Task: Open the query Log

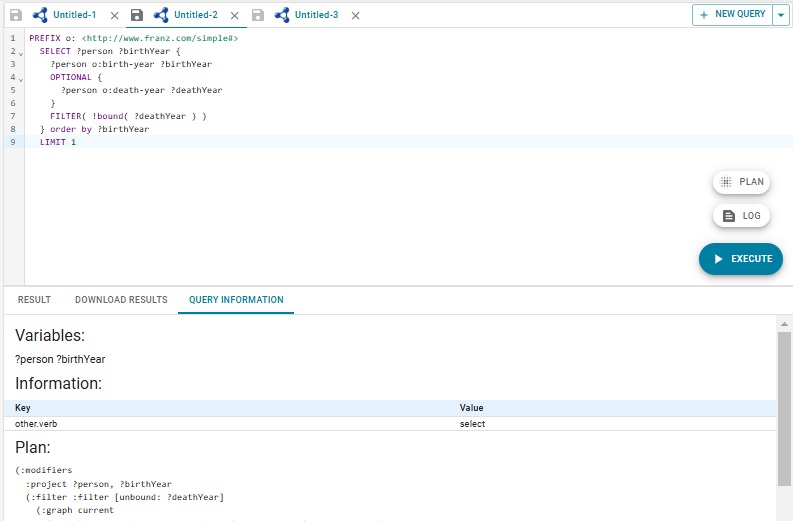Action: [741, 215]
